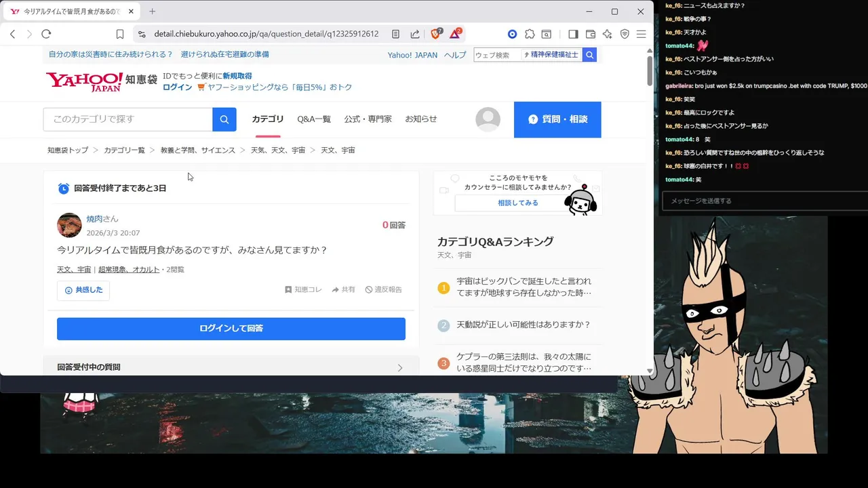Click the Yahoo! JAPAN 知恵袋 logo
The height and width of the screenshot is (488, 868).
[101, 81]
